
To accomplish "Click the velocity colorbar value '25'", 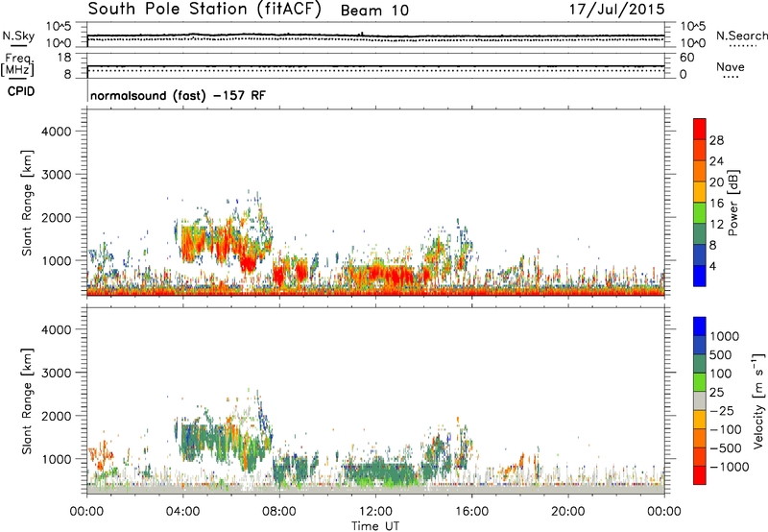I will (x=717, y=393).
